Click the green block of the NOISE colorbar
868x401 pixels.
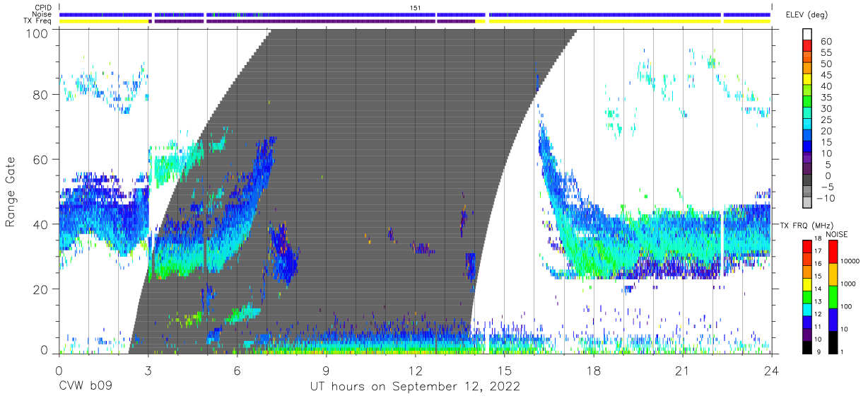click(x=833, y=296)
